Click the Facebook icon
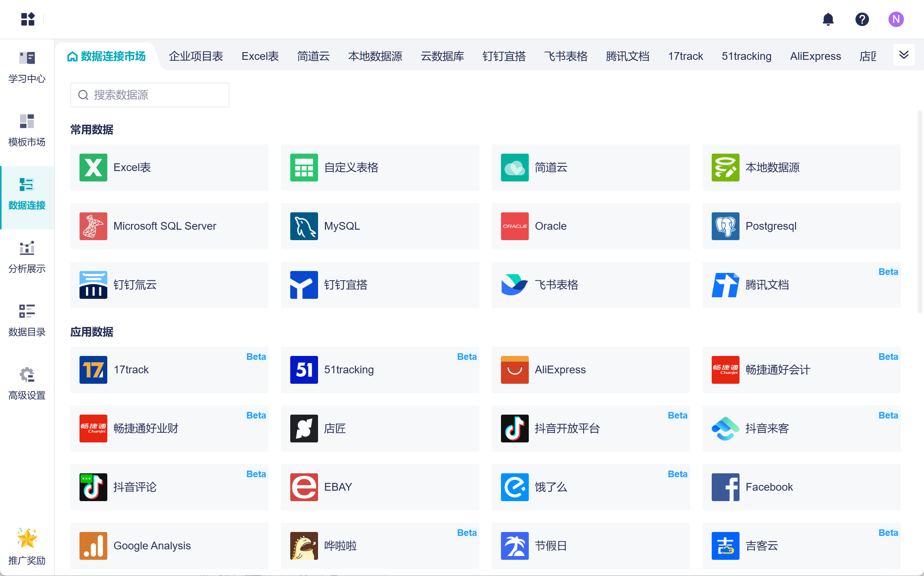924x576 pixels. point(726,487)
